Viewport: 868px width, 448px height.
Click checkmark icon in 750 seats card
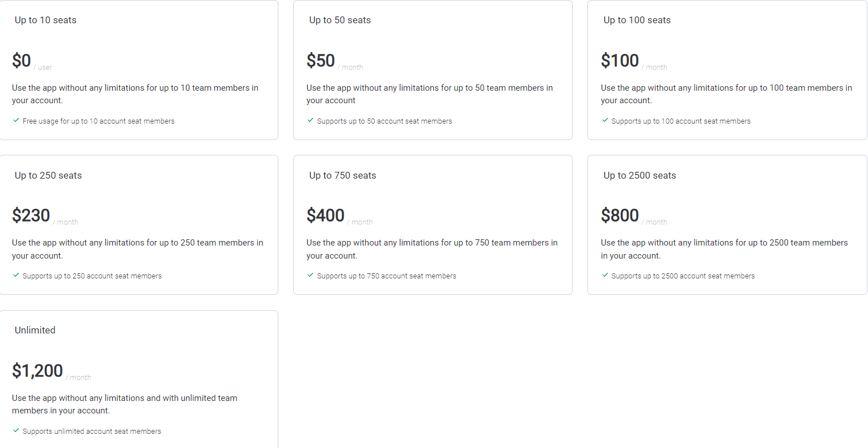tap(310, 275)
